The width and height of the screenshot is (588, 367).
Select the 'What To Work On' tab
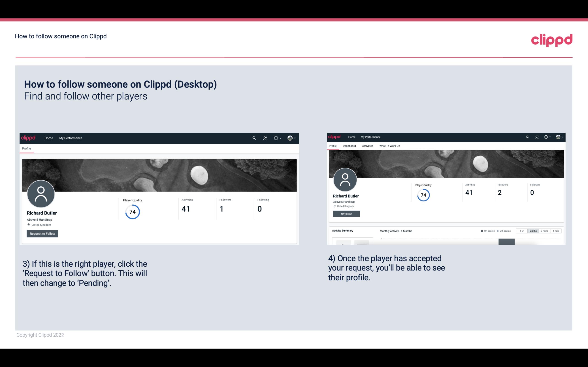[389, 145]
